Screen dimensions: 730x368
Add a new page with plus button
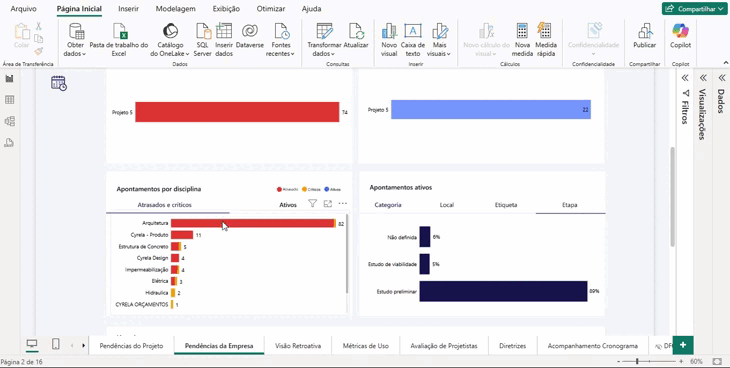point(683,345)
